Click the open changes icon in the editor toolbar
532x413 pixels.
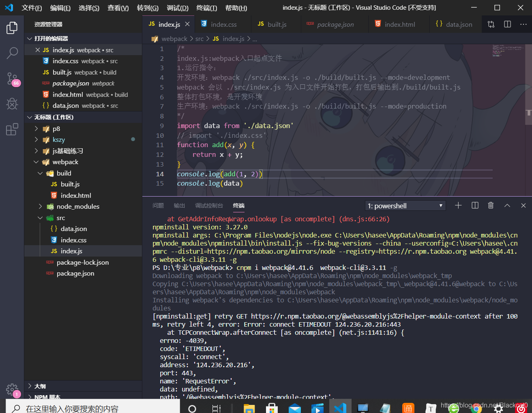491,24
